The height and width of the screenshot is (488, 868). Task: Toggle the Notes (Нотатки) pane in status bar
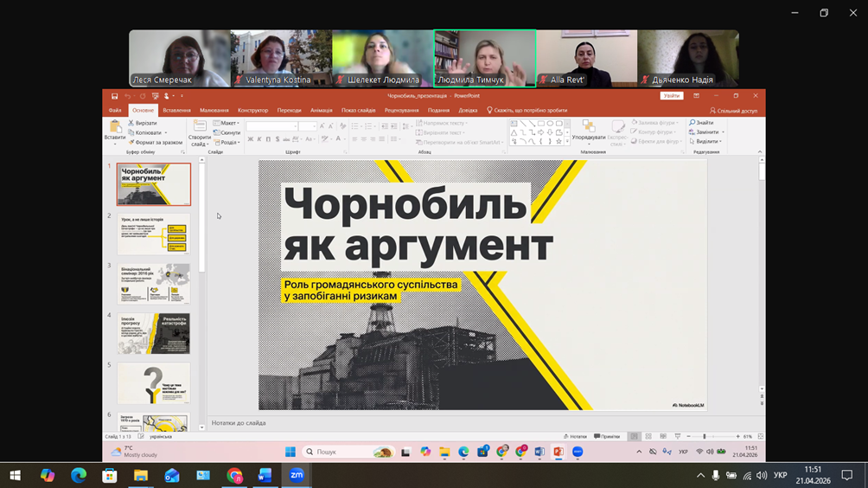pos(576,437)
